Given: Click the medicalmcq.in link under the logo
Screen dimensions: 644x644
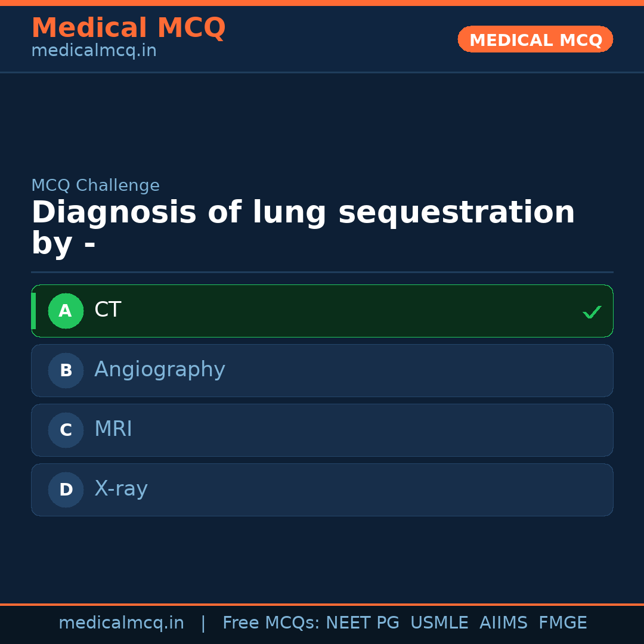Looking at the screenshot, I should (93, 50).
